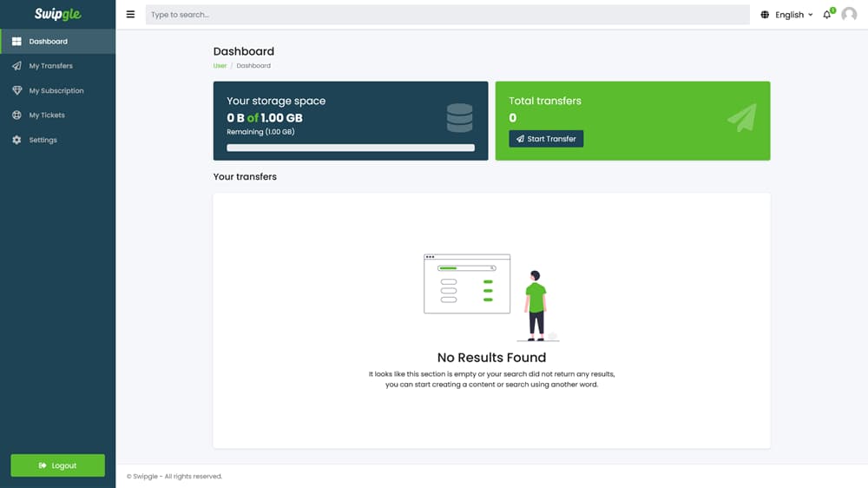Image resolution: width=868 pixels, height=488 pixels.
Task: Click the Dashboard page title
Action: 244,51
